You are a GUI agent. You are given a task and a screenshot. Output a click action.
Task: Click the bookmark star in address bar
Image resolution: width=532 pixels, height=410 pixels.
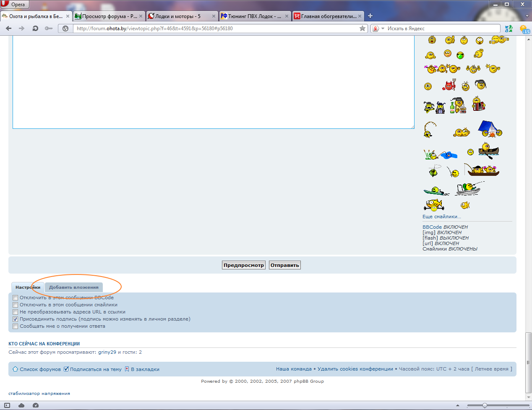362,29
